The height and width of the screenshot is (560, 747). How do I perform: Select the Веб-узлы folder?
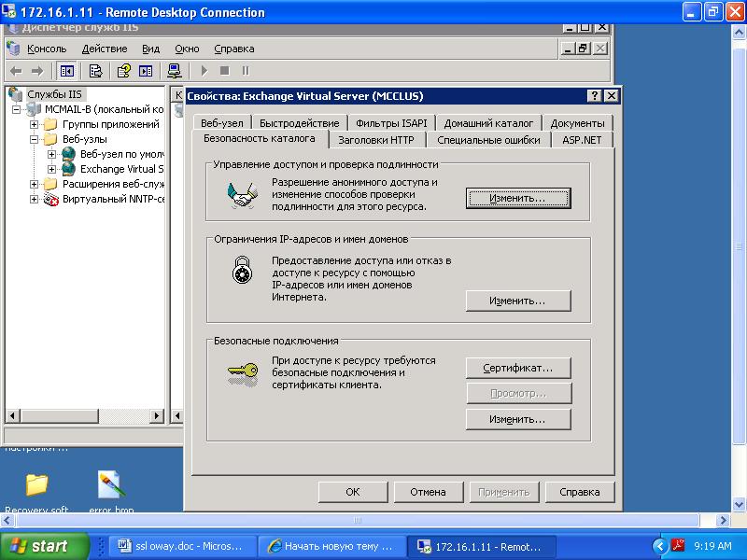pyautogui.click(x=85, y=139)
